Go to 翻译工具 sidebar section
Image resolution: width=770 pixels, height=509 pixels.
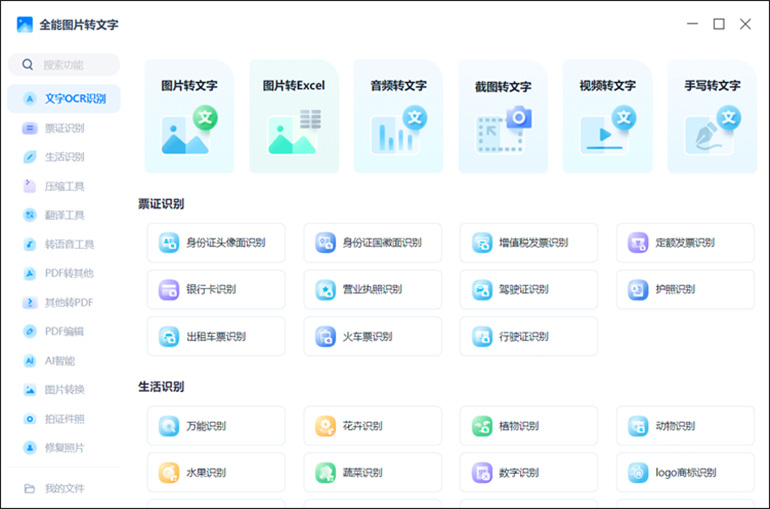pyautogui.click(x=64, y=215)
